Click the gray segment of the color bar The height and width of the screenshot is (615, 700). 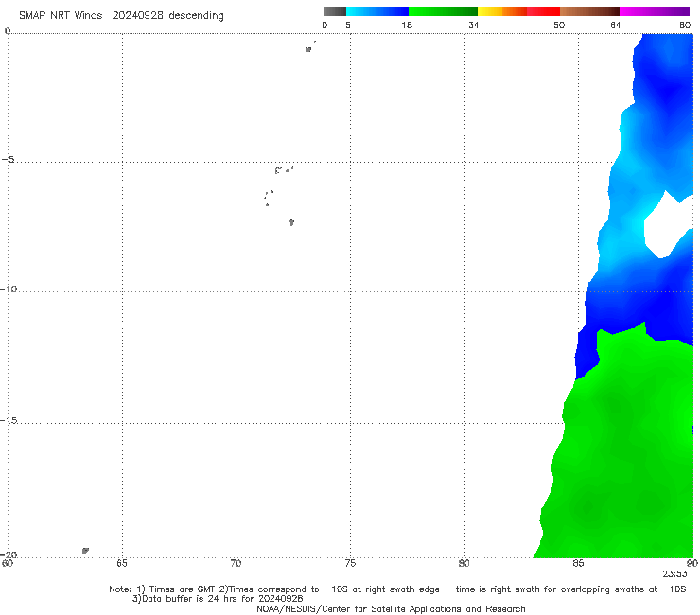tap(335, 11)
